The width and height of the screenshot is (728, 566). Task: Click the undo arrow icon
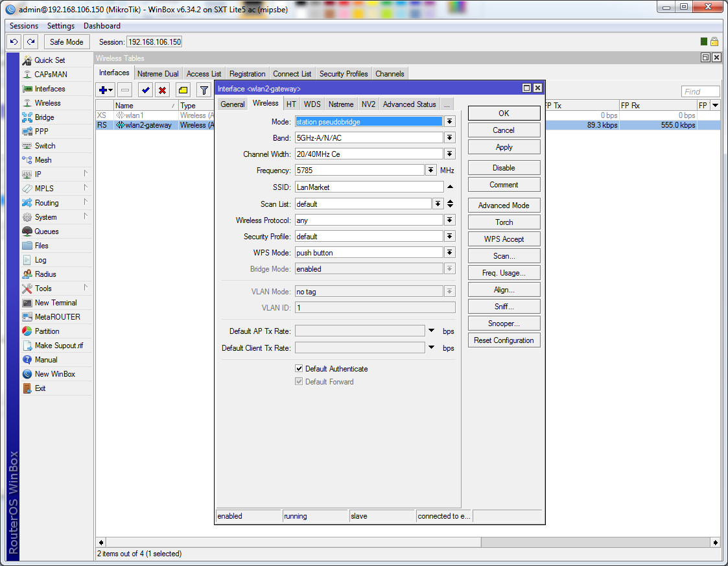coord(14,41)
